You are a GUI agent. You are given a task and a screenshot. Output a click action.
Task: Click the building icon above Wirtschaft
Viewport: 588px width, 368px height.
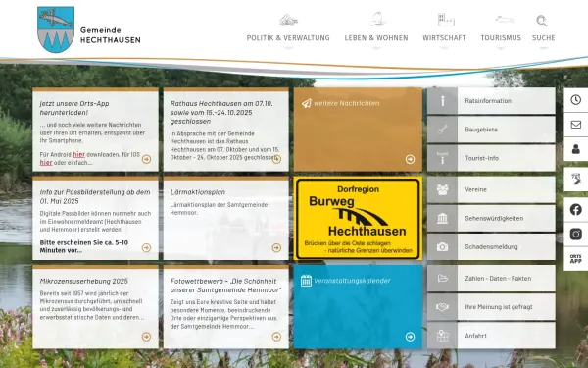point(446,20)
